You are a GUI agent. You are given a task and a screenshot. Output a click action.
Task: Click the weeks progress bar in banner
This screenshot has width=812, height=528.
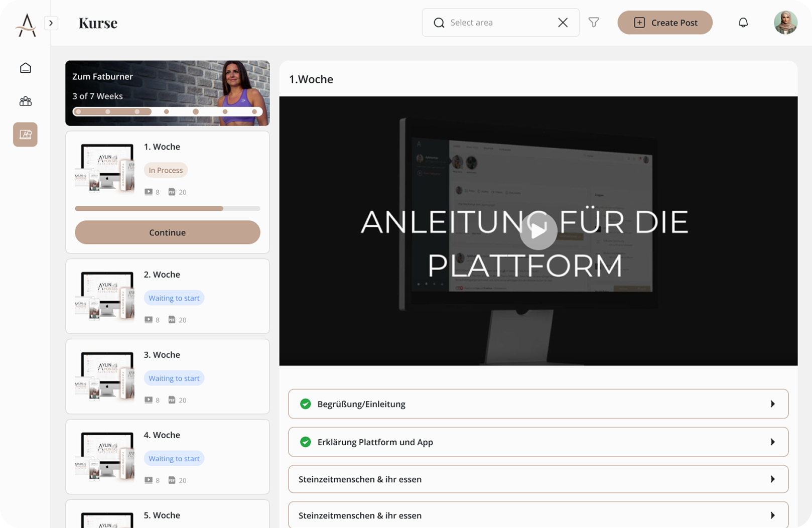coord(168,111)
